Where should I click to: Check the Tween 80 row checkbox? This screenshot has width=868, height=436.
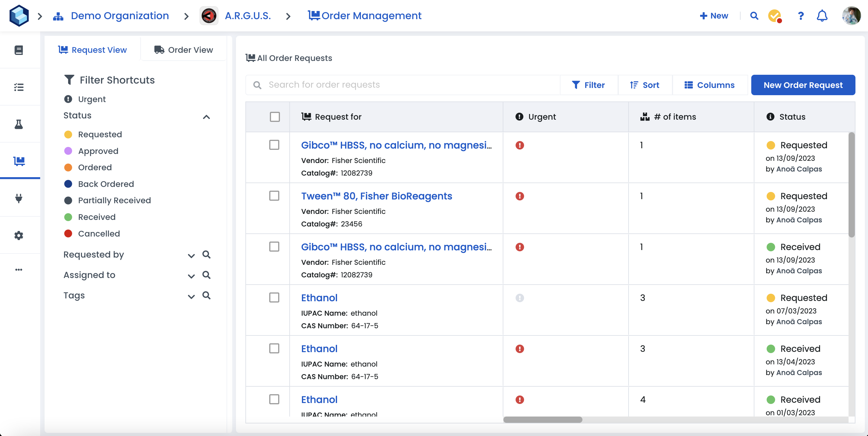click(x=274, y=196)
